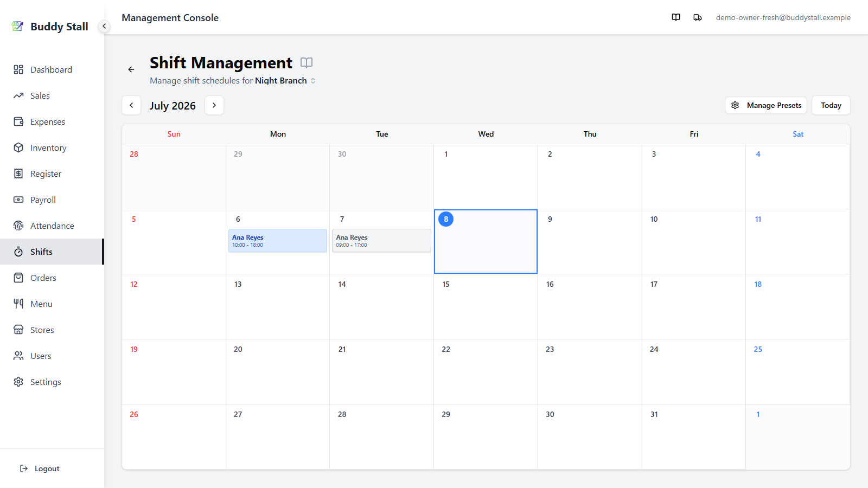Go back using the left arrow icon
This screenshot has height=488, width=868.
pyautogui.click(x=131, y=69)
